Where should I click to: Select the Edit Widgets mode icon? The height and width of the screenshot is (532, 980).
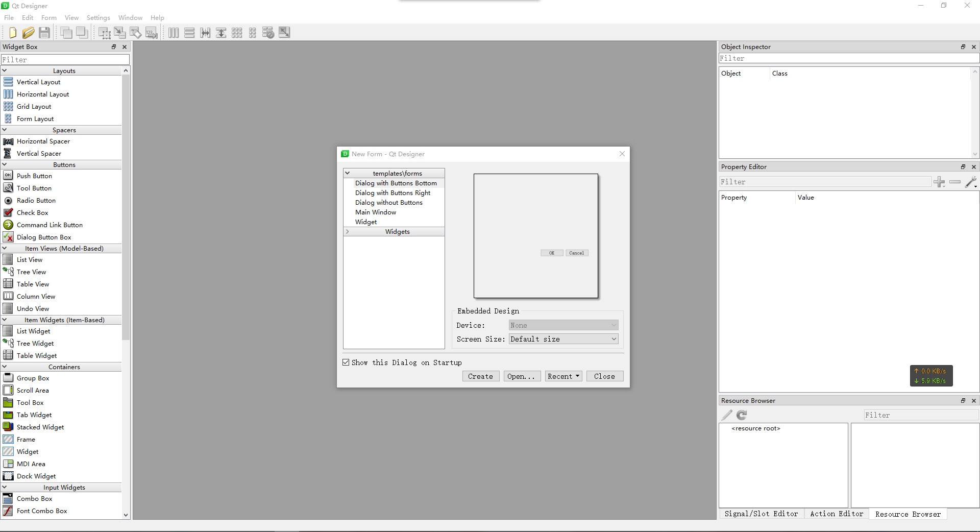(x=104, y=33)
